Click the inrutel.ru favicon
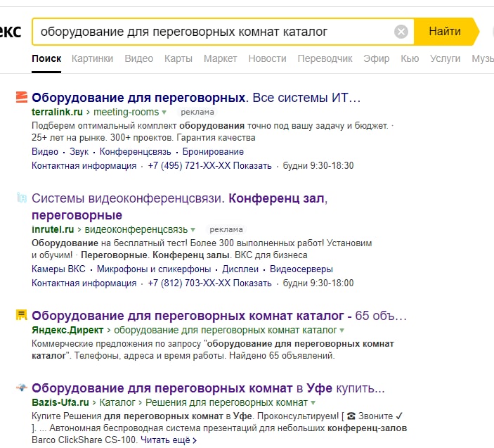 point(21,198)
